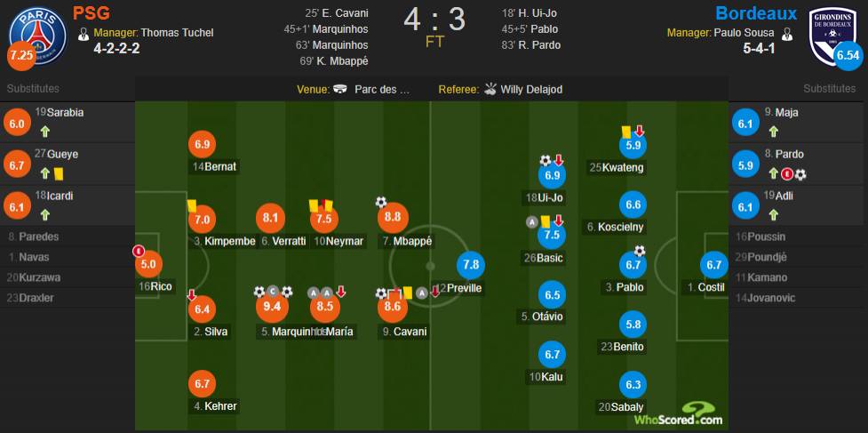868x433 pixels.
Task: Click the substitution arrow under Sarabia
Action: pos(44,132)
